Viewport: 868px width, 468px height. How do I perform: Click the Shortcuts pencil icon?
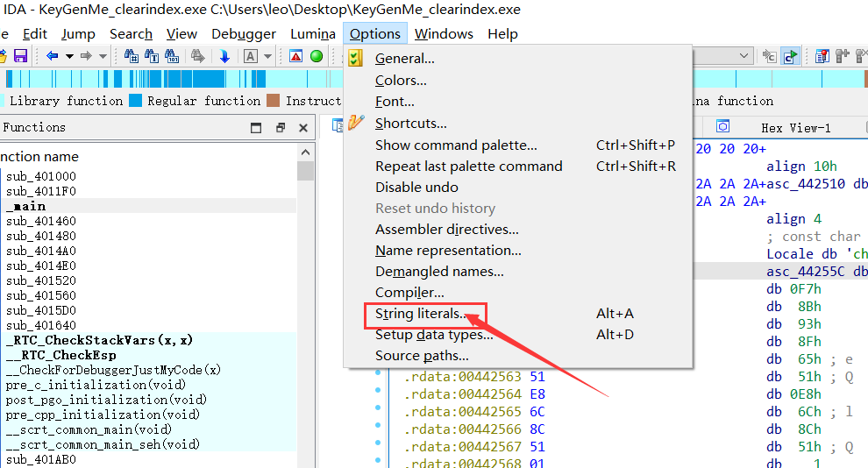click(x=355, y=122)
